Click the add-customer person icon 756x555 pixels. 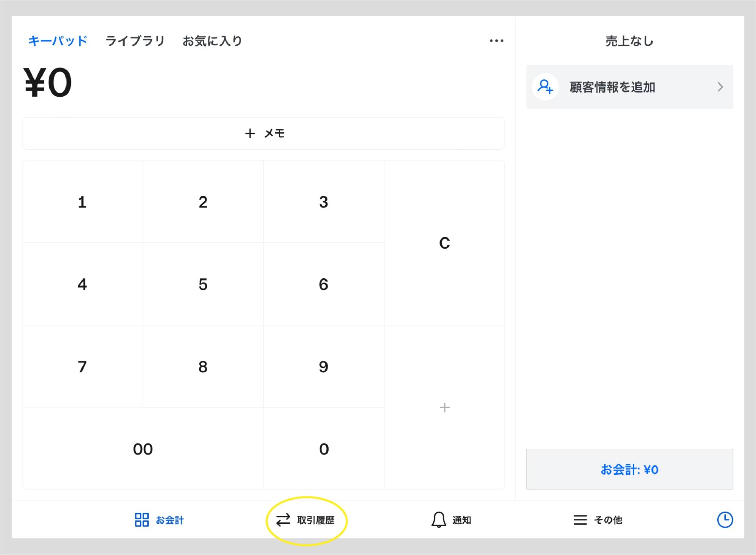(546, 87)
